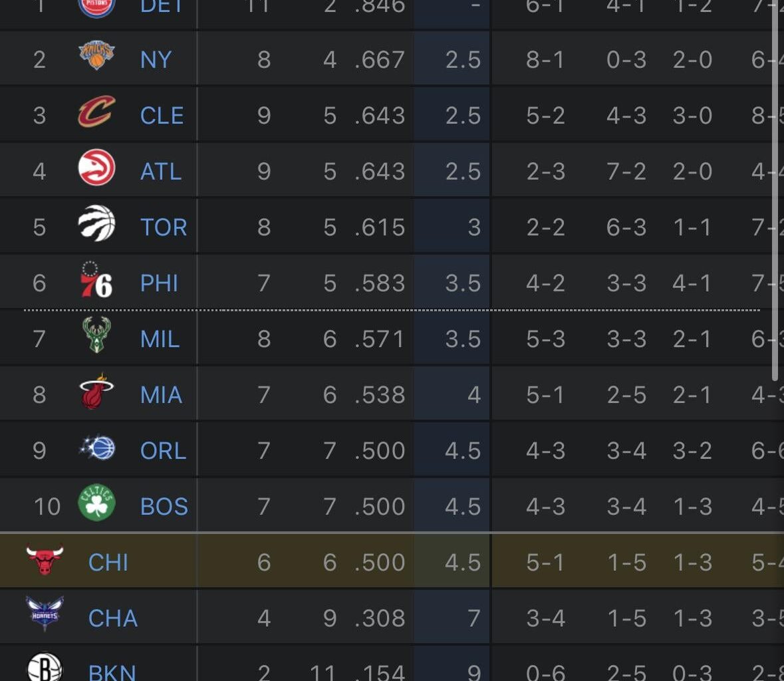Open the NY team link
This screenshot has width=784, height=681.
(x=155, y=58)
